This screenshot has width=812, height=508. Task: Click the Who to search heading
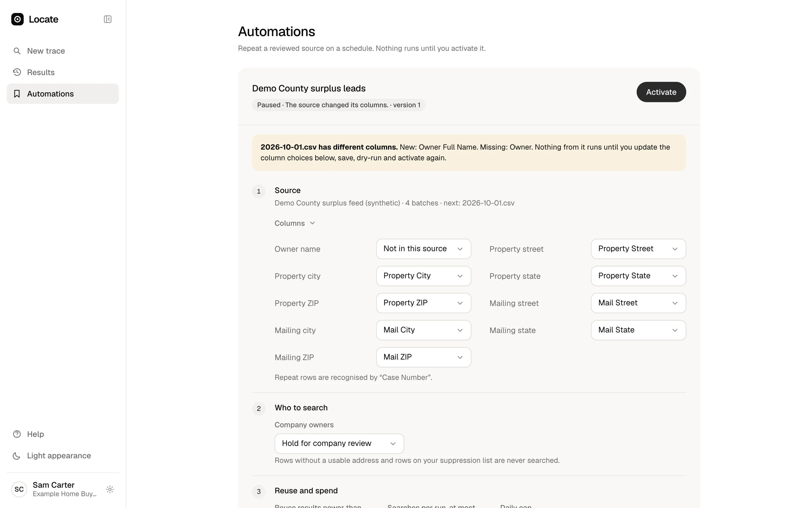(x=301, y=408)
